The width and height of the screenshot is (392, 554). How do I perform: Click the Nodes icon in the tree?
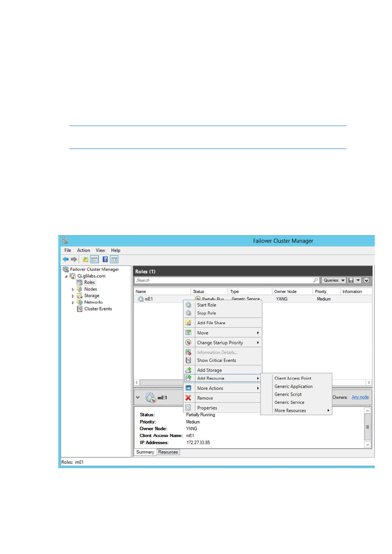[x=80, y=289]
